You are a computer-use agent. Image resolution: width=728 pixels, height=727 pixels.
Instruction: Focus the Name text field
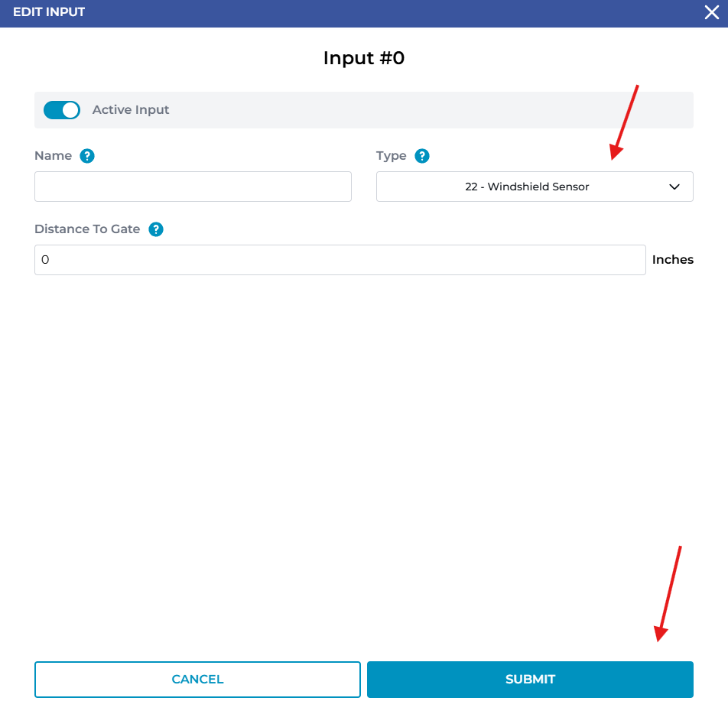pos(193,187)
